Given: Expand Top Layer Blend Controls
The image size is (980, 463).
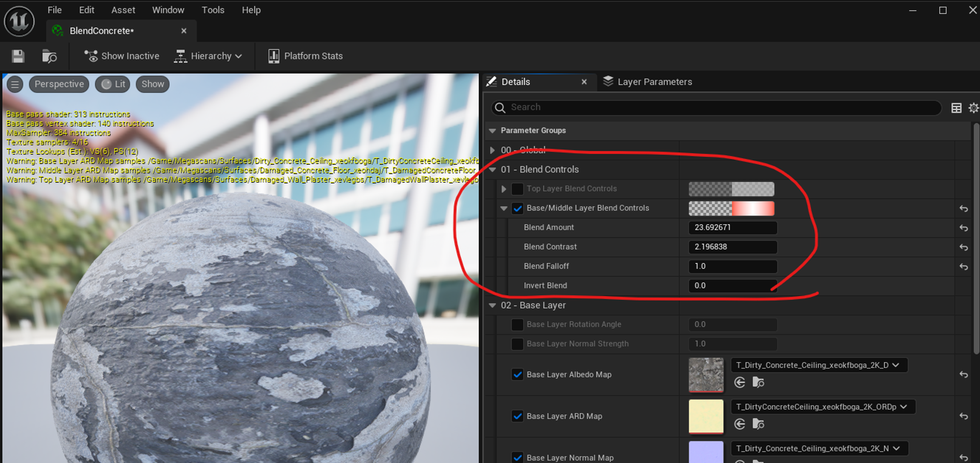Looking at the screenshot, I should [504, 189].
